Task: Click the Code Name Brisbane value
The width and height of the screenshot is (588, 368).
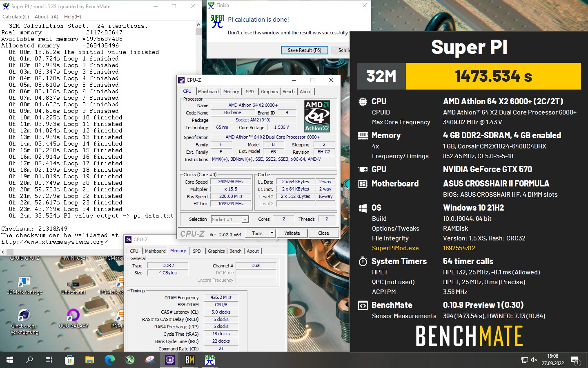Action: tap(232, 112)
